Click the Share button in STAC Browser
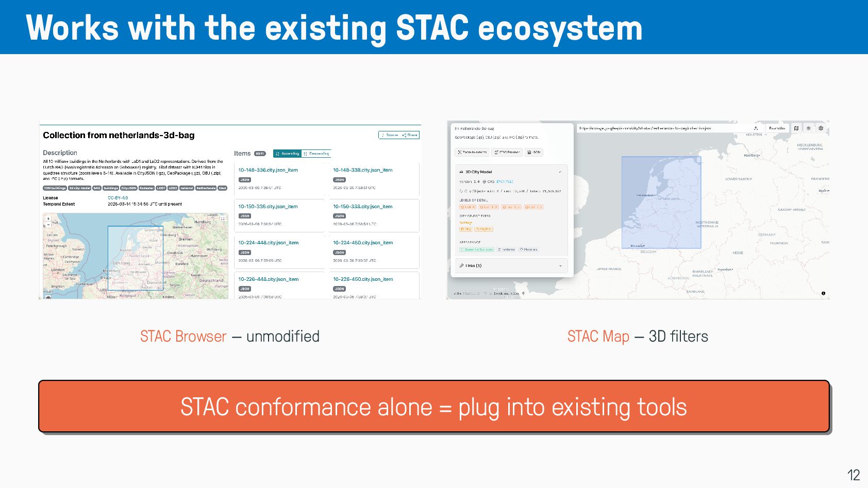This screenshot has width=868, height=488. [x=410, y=135]
